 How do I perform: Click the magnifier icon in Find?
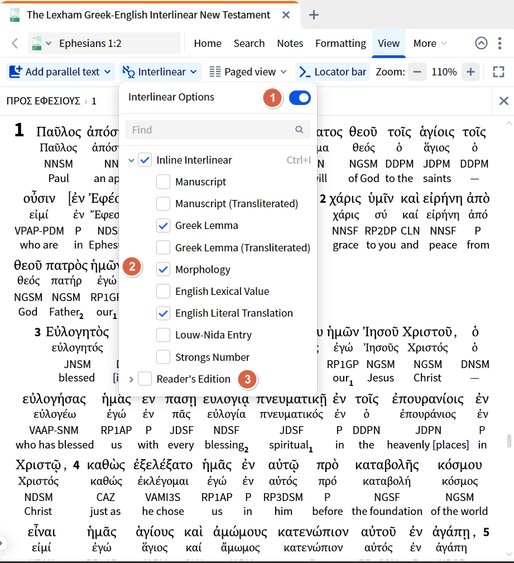click(x=299, y=129)
